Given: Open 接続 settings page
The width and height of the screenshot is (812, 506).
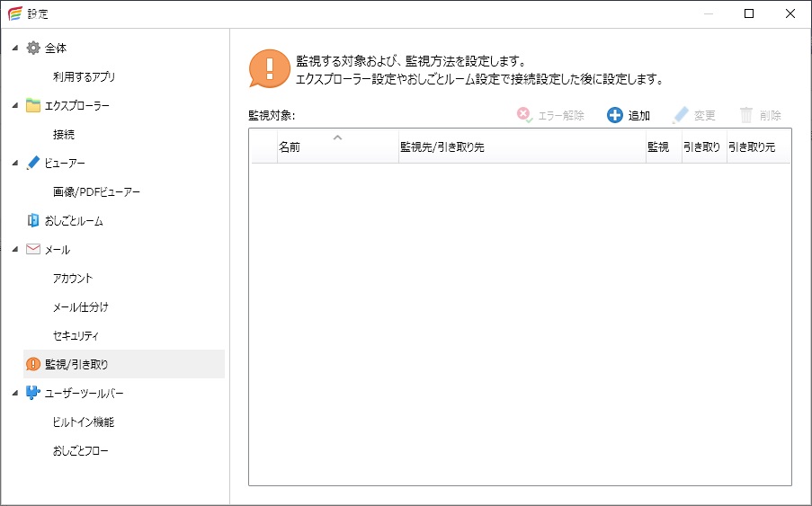Looking at the screenshot, I should click(64, 135).
